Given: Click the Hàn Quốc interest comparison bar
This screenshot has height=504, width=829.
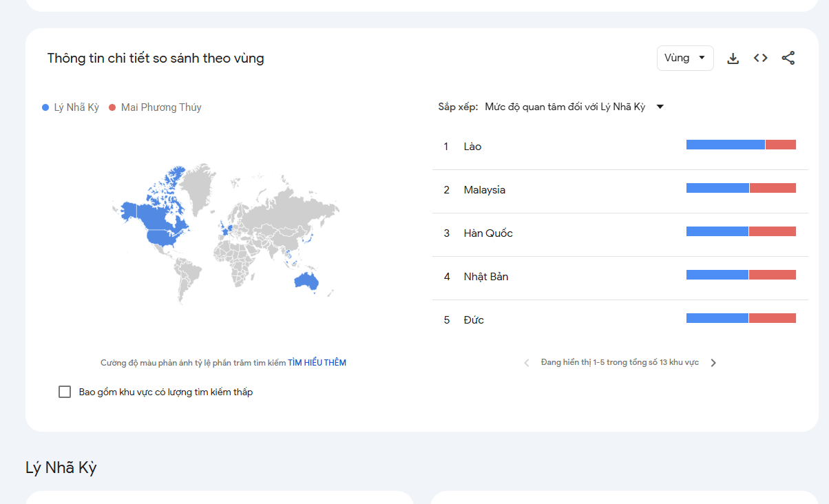Looking at the screenshot, I should click(741, 231).
